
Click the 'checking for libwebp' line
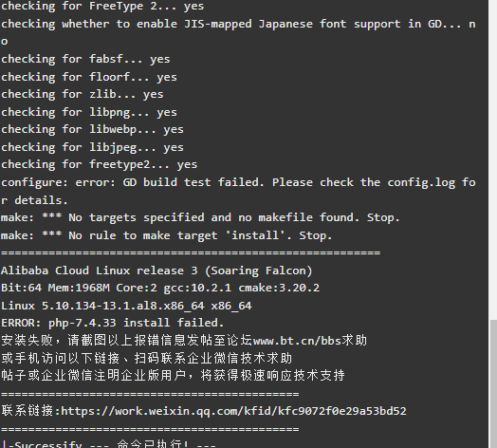[92, 129]
